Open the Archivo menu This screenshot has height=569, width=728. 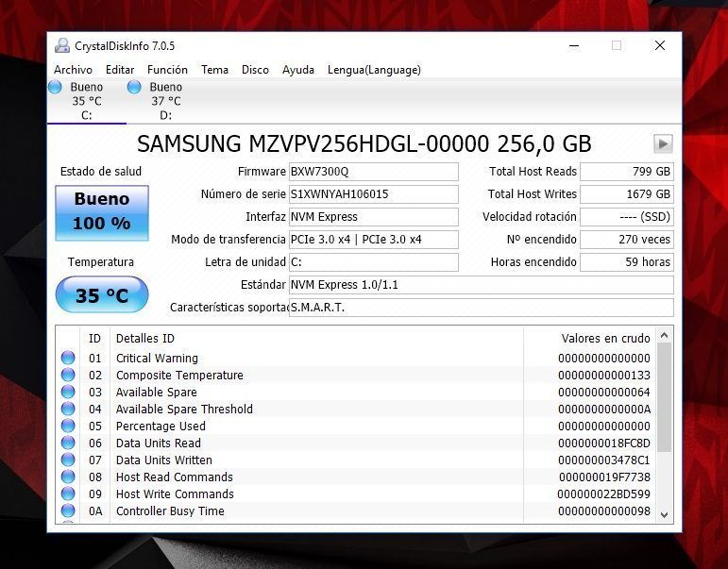click(x=73, y=70)
